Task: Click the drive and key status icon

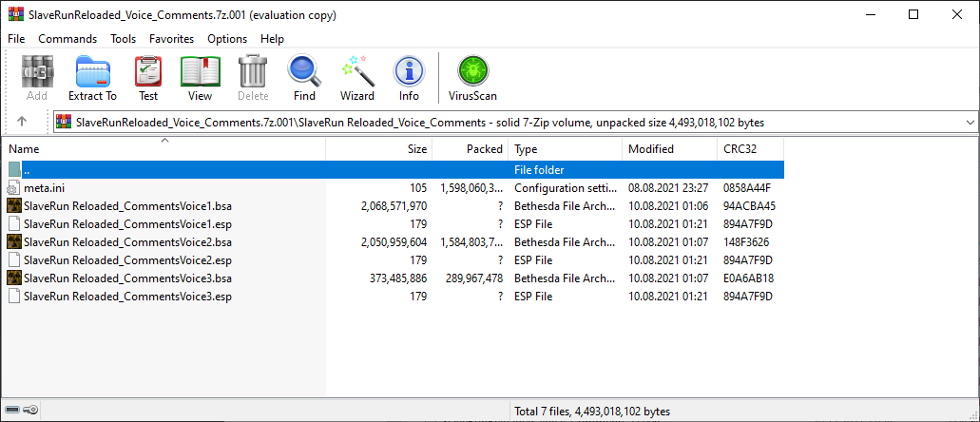Action: [23, 411]
